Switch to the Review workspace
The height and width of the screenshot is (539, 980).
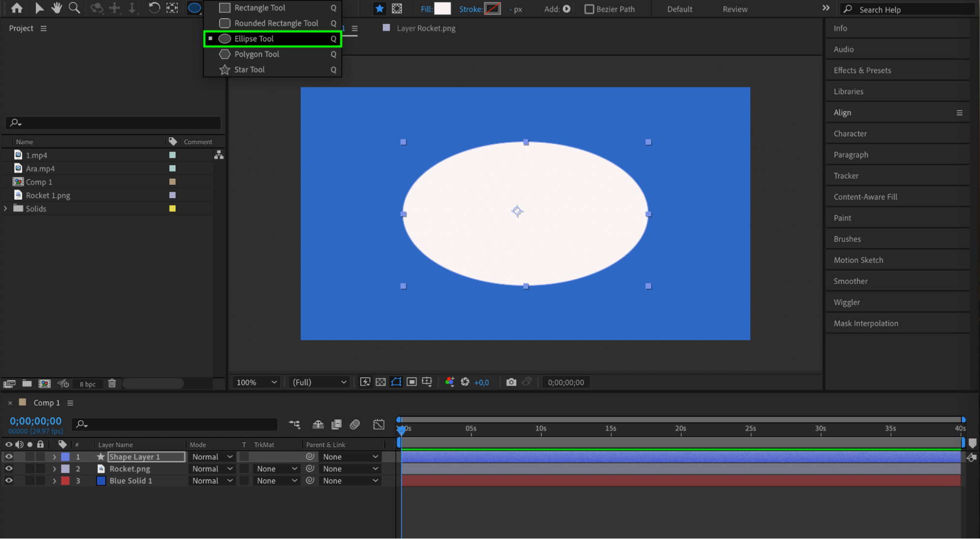(734, 9)
